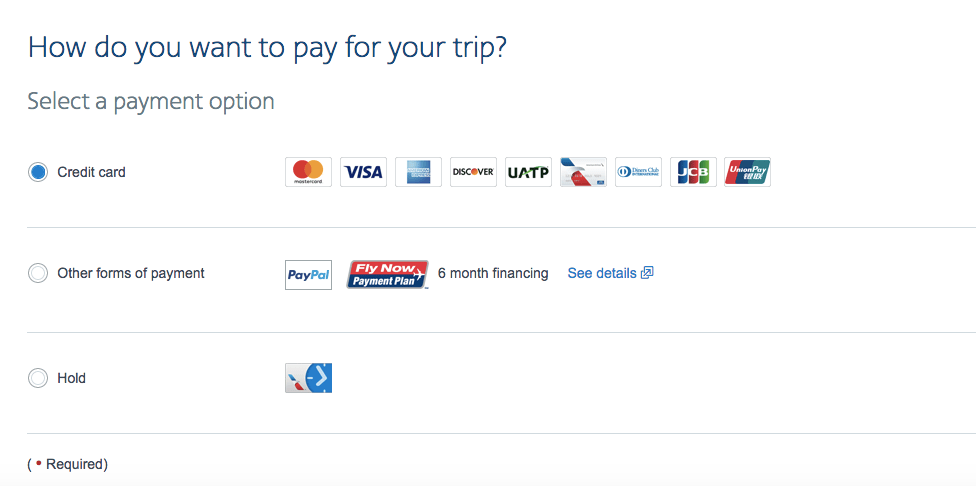Image resolution: width=976 pixels, height=486 pixels.
Task: Click the Hold clock icon
Action: pyautogui.click(x=308, y=378)
